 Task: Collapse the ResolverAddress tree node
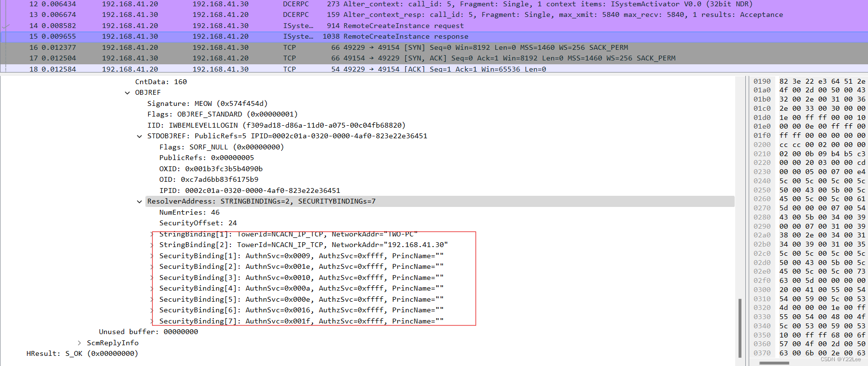139,202
